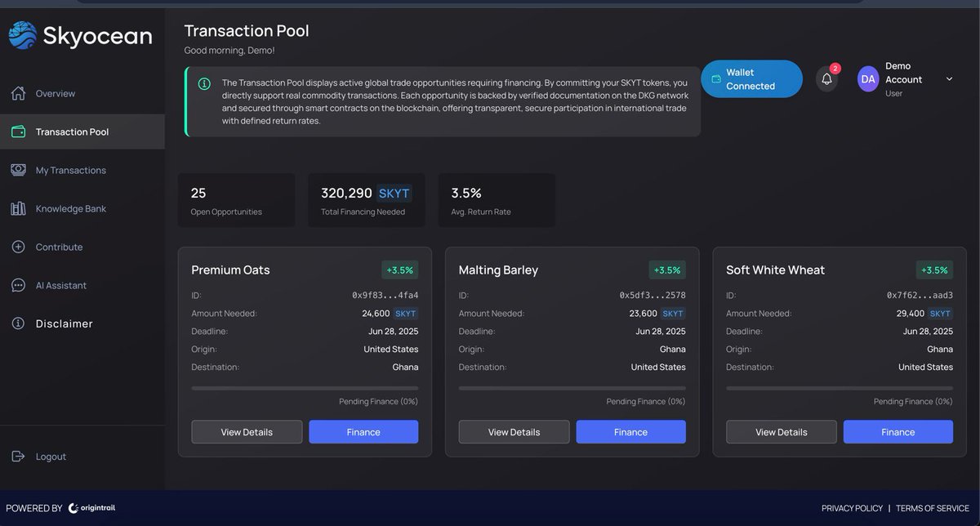The height and width of the screenshot is (526, 980).
Task: Click the POWERED BY footer text
Action: [34, 508]
